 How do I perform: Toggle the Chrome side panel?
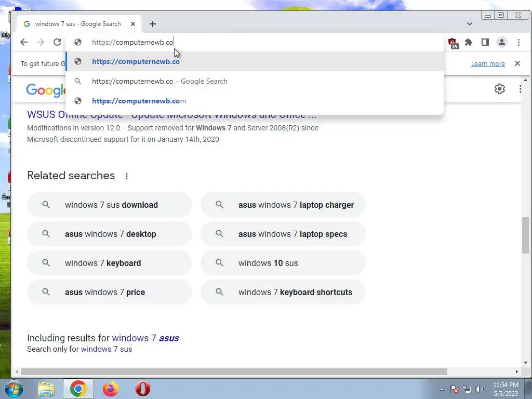[485, 42]
